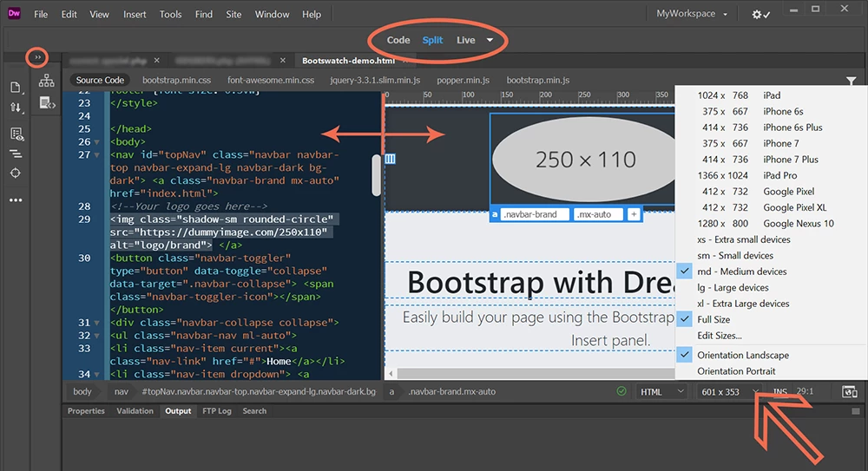Open font-awesome.min.css related file
Screen dimensions: 868x471
[271, 81]
